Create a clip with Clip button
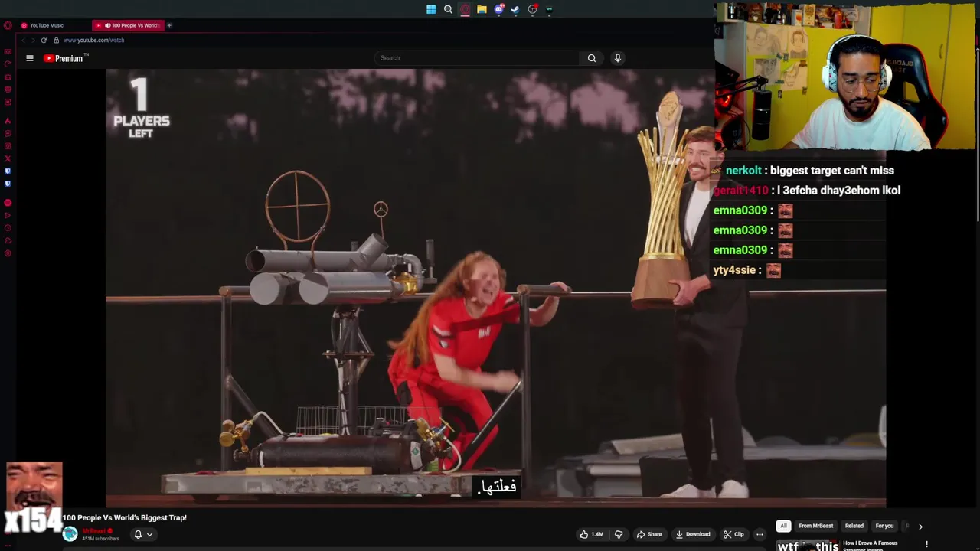980x551 pixels. click(733, 534)
